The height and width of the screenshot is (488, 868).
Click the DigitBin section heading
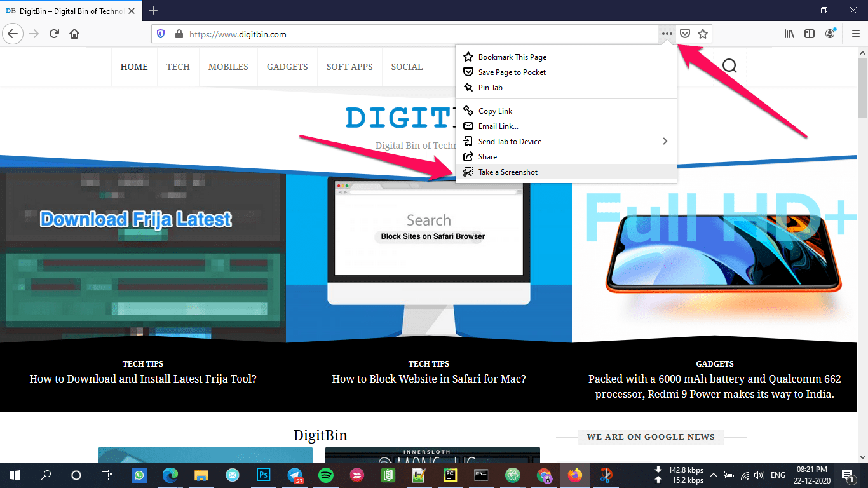pyautogui.click(x=320, y=435)
